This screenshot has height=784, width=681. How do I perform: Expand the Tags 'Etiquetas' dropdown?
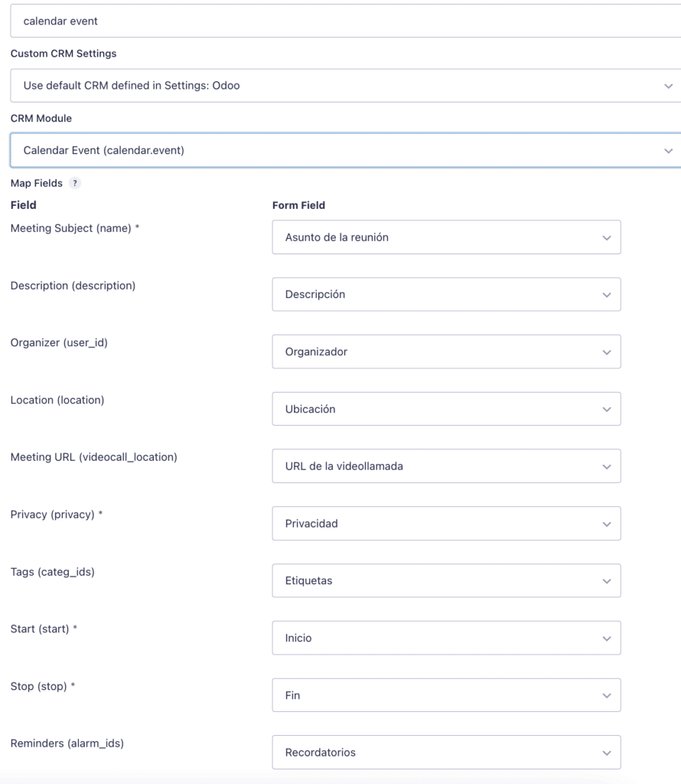coord(445,580)
